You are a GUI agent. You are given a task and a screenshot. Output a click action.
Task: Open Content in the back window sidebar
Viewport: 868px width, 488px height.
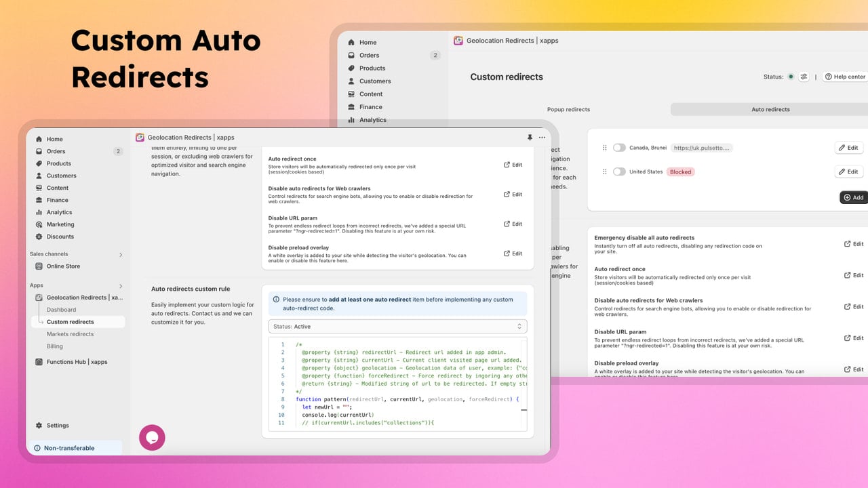pos(371,94)
